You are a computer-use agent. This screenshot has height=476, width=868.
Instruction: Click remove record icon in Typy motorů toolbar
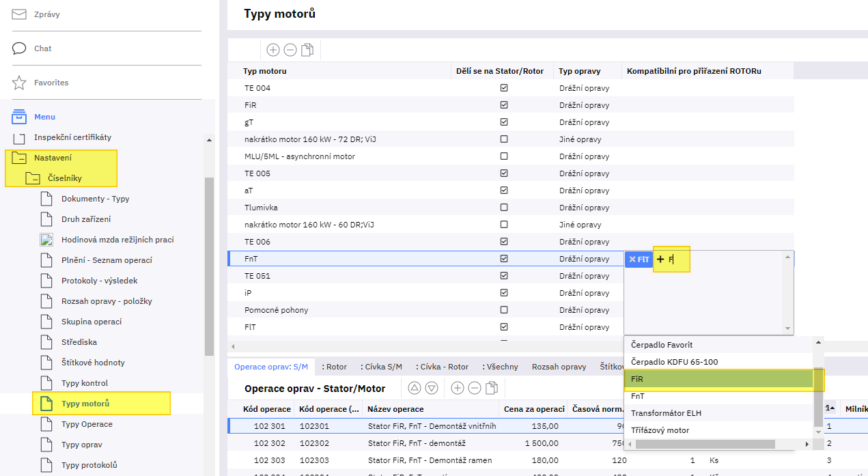click(x=290, y=49)
